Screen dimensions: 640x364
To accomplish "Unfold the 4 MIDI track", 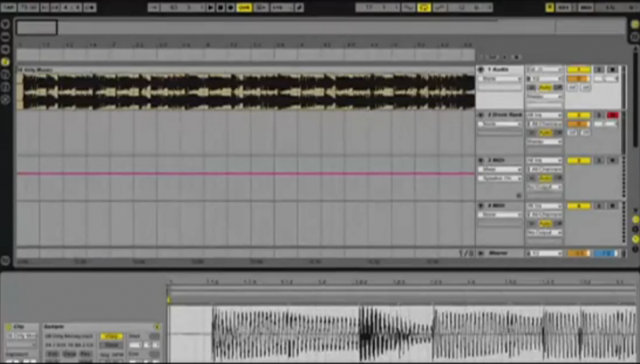I will tap(481, 206).
